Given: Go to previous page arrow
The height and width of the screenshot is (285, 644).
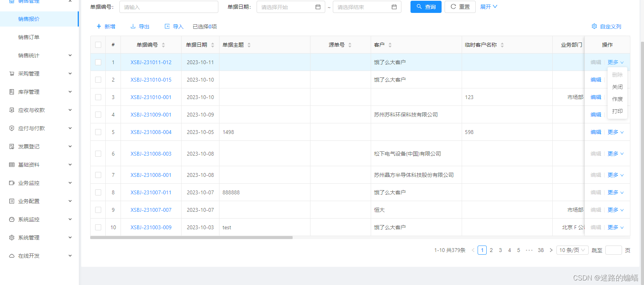Looking at the screenshot, I should 473,250.
